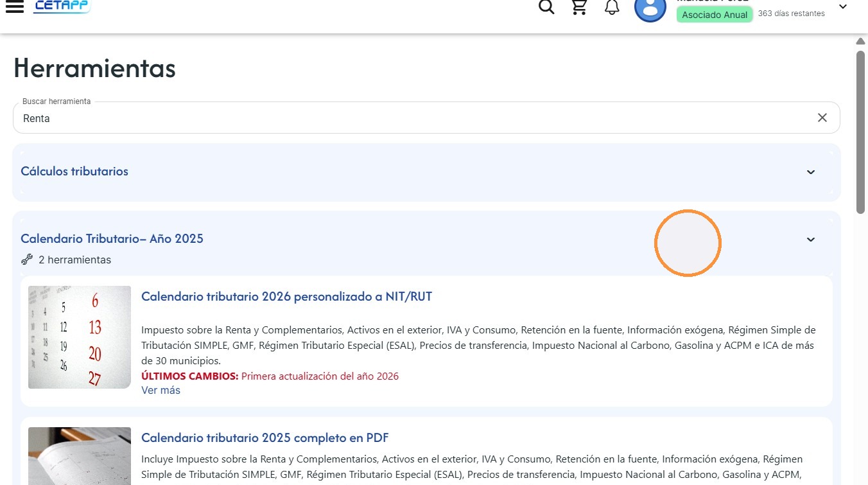Open the notifications bell
Screen dimensions: 868x485
pos(612,7)
